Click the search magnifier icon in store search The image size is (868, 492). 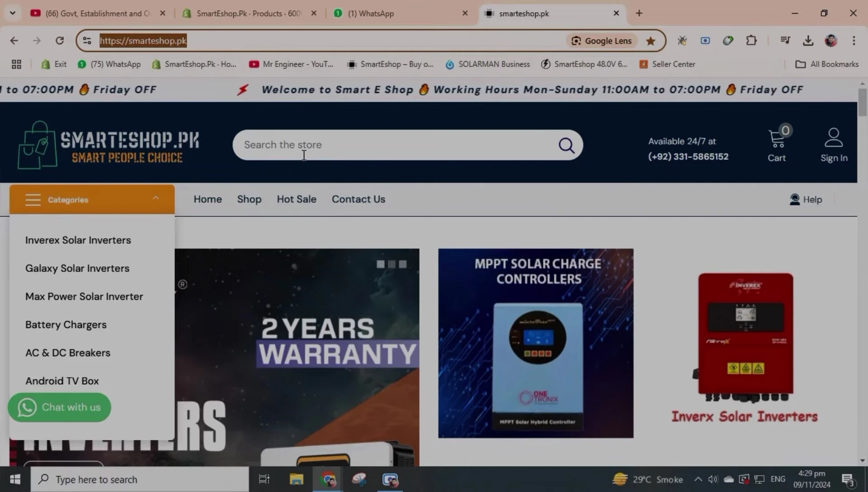pyautogui.click(x=566, y=145)
